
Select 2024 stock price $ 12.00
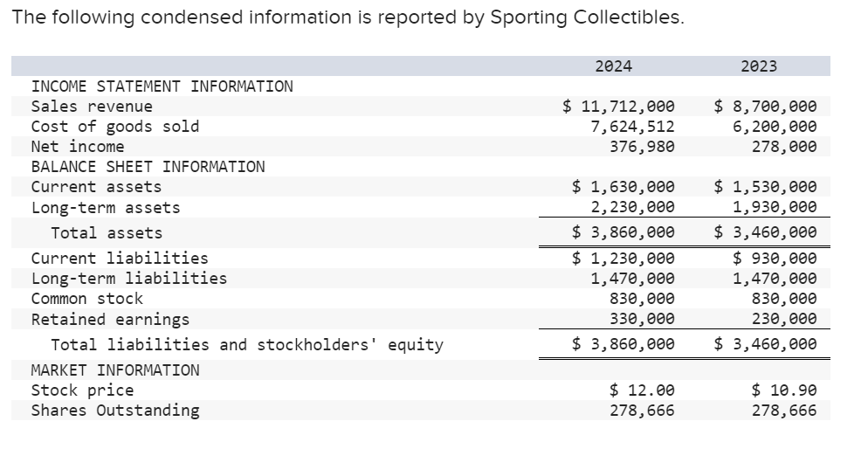tap(642, 390)
